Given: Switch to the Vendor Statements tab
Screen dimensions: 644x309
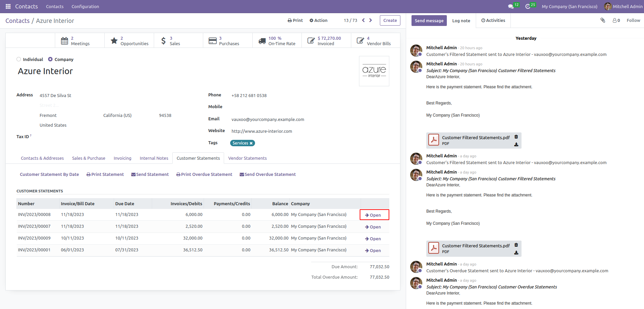Looking at the screenshot, I should (x=247, y=158).
